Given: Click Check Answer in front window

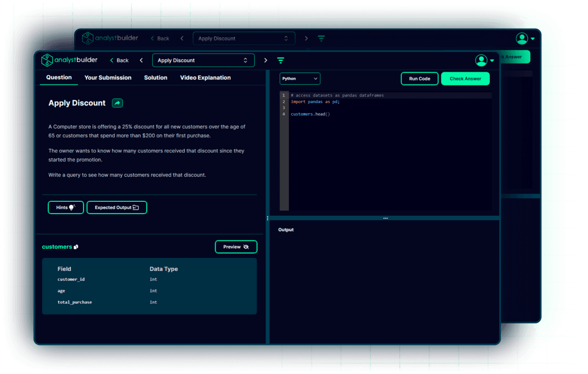Looking at the screenshot, I should pyautogui.click(x=465, y=79).
